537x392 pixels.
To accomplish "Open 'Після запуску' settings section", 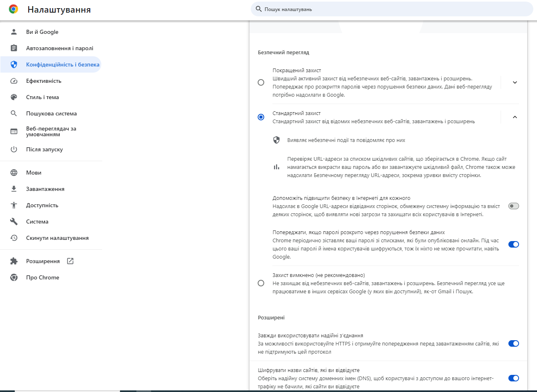I will [x=44, y=149].
